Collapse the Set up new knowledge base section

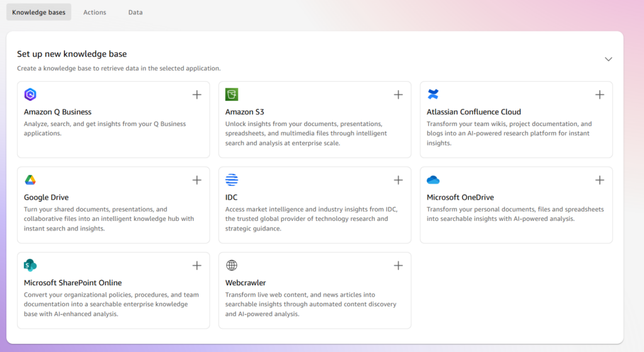tap(608, 59)
